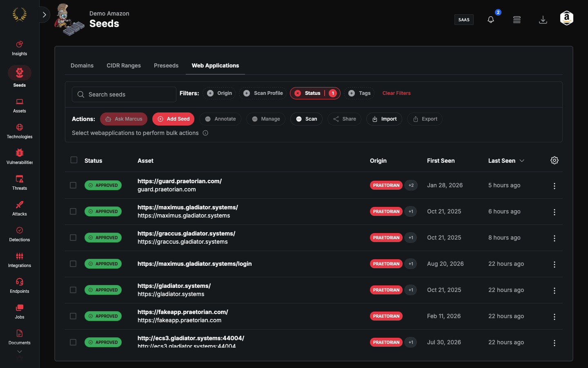588x368 pixels.
Task: Check the fakeapp.praetorian.com row checkbox
Action: (x=73, y=316)
